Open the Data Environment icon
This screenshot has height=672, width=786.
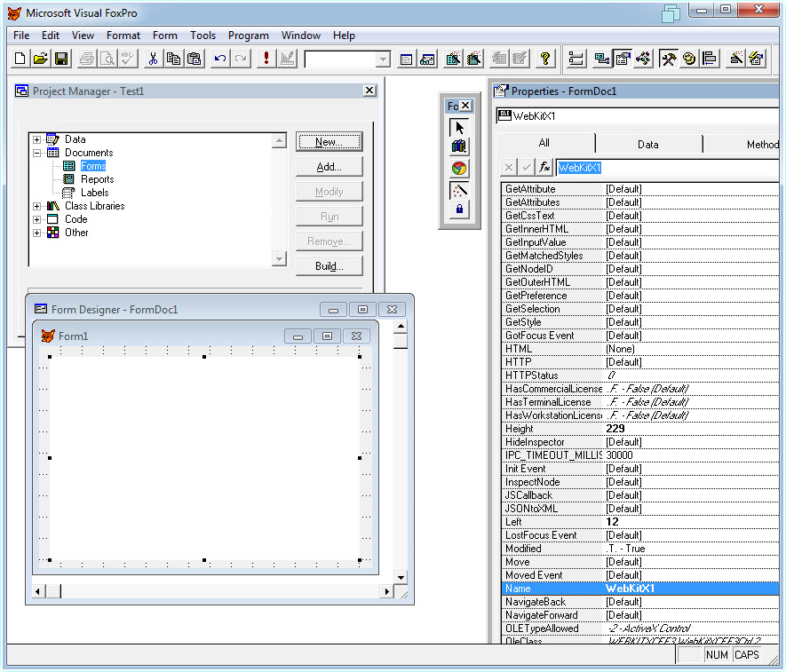coord(601,59)
